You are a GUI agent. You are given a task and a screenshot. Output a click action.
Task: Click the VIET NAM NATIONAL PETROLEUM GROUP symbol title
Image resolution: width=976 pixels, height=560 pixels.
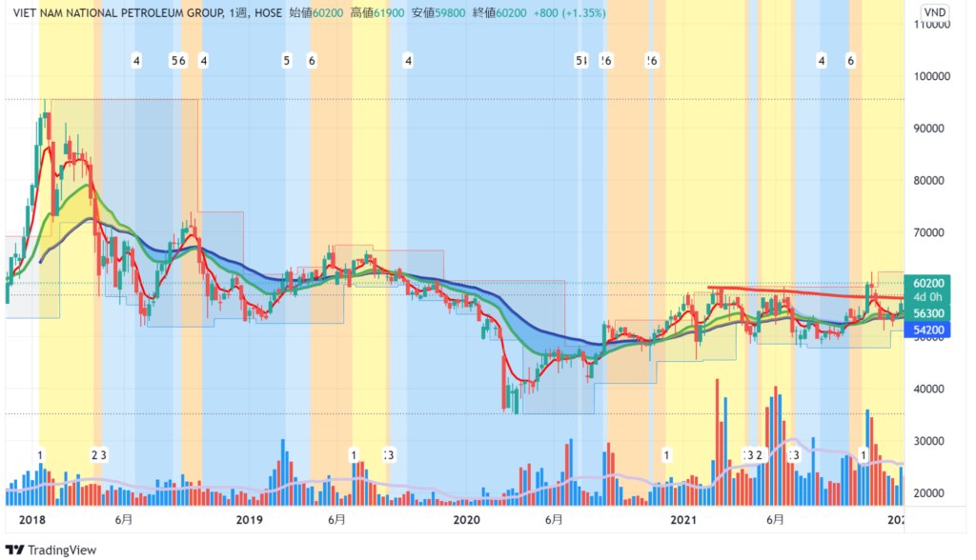click(x=118, y=12)
